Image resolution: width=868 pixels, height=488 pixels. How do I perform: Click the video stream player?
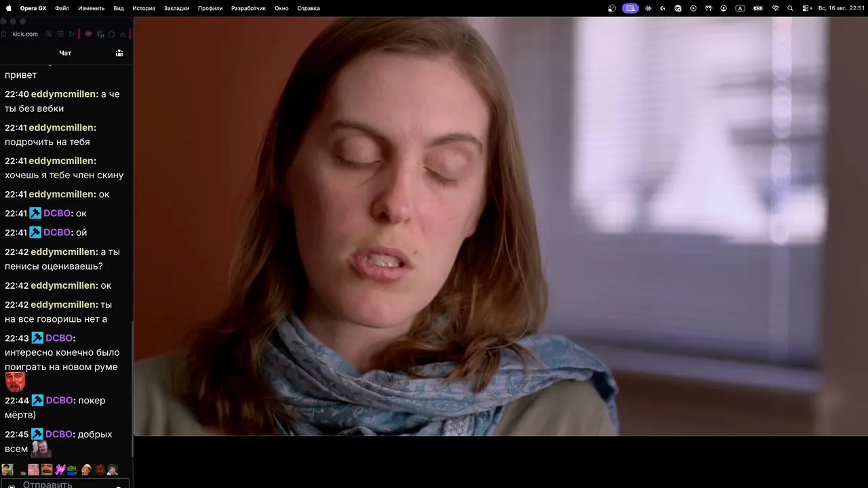(501, 226)
